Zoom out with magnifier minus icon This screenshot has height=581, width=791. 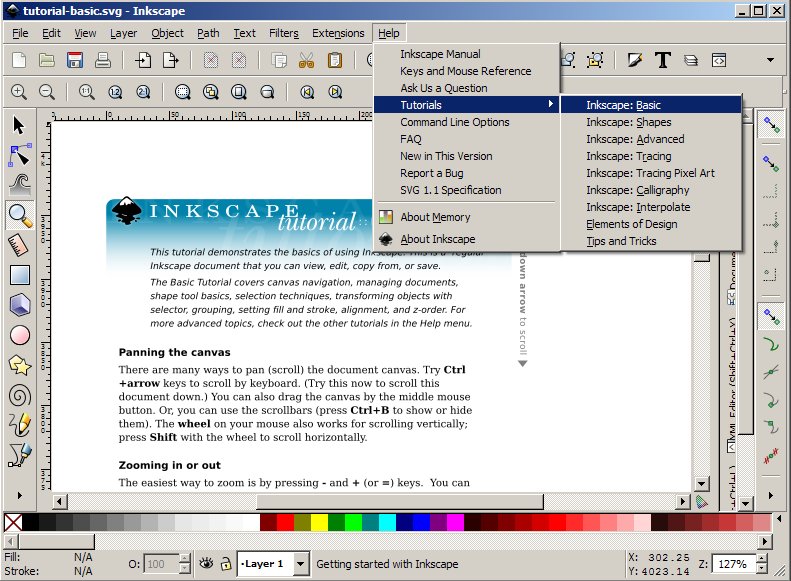tap(47, 92)
